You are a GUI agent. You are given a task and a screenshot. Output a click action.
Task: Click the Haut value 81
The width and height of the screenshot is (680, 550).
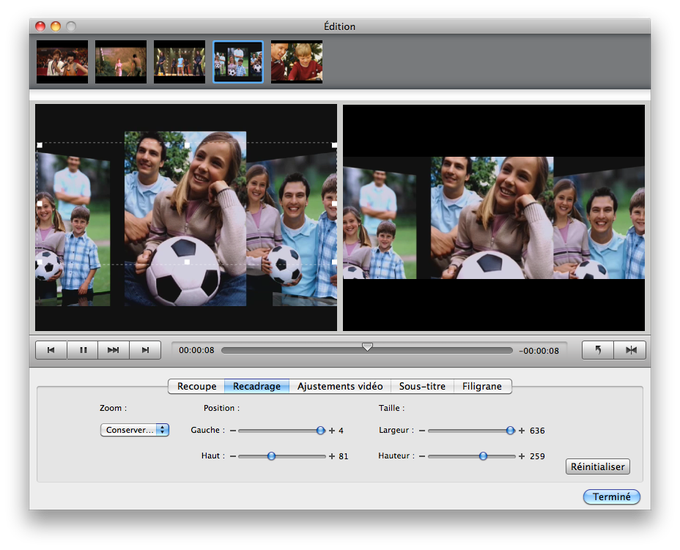pyautogui.click(x=343, y=456)
